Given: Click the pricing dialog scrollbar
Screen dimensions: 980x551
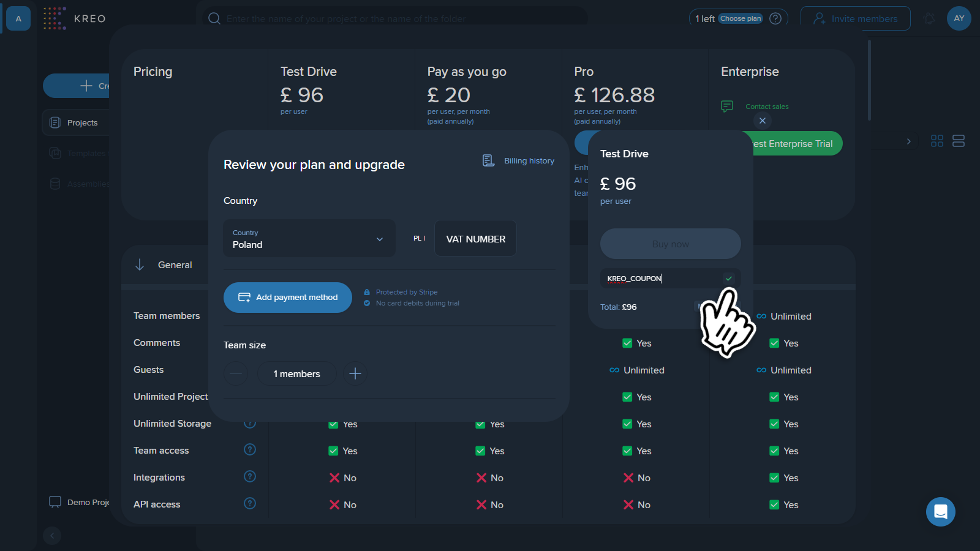Looking at the screenshot, I should click(869, 80).
